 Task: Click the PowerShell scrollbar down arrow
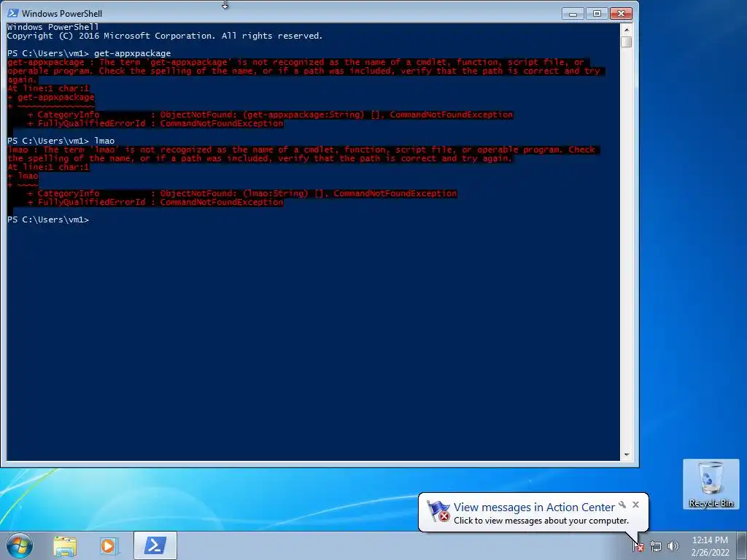click(x=627, y=455)
